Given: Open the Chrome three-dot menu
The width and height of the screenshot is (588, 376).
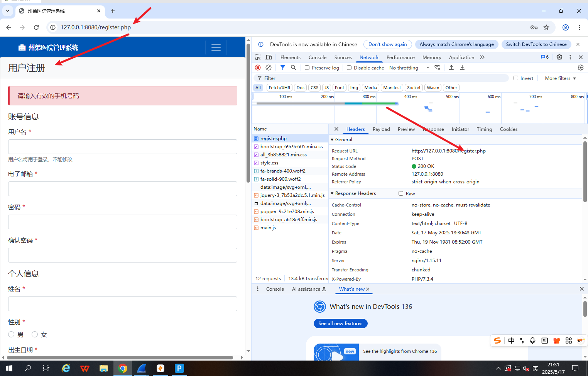Looking at the screenshot, I should click(x=580, y=27).
